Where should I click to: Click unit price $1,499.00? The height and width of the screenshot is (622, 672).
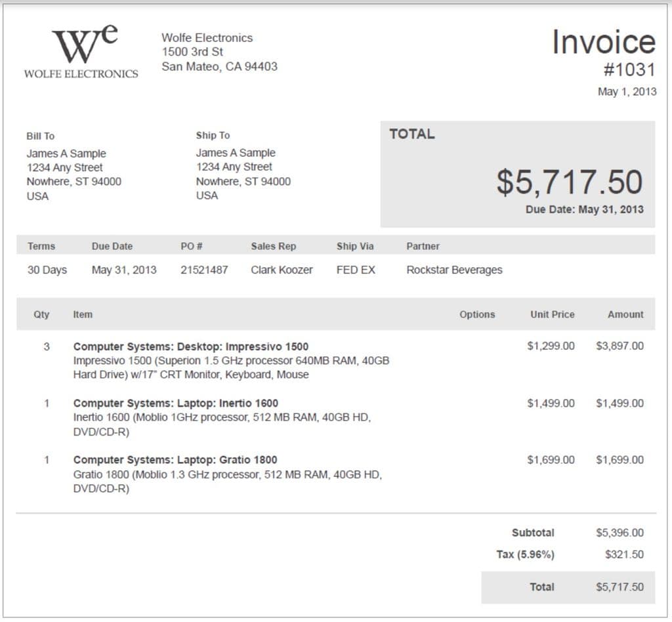pos(551,403)
